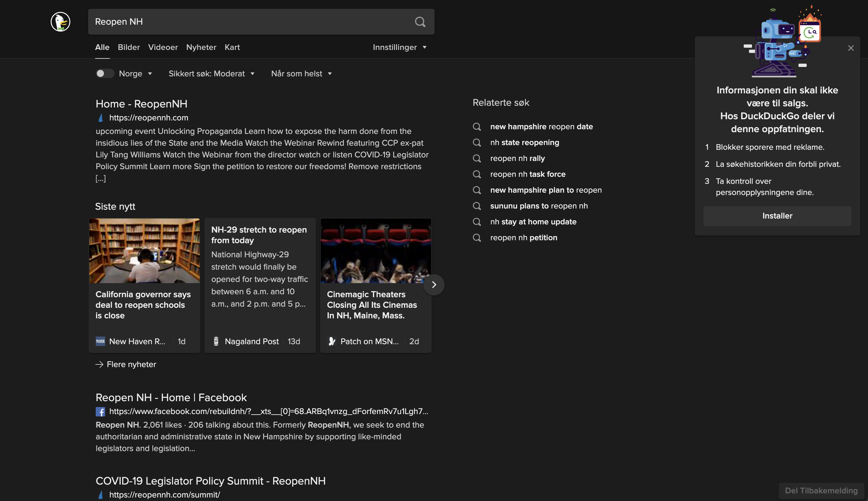Click the reopennh.com favicon in first result
This screenshot has height=501, width=868.
point(100,118)
